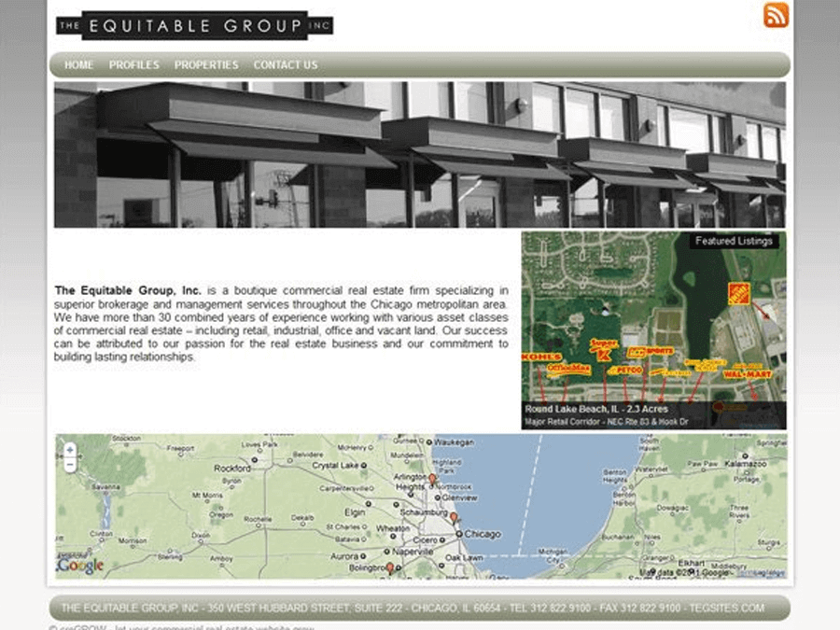Click the OfficeMax logo on the listings map
The image size is (840, 630).
tap(568, 369)
